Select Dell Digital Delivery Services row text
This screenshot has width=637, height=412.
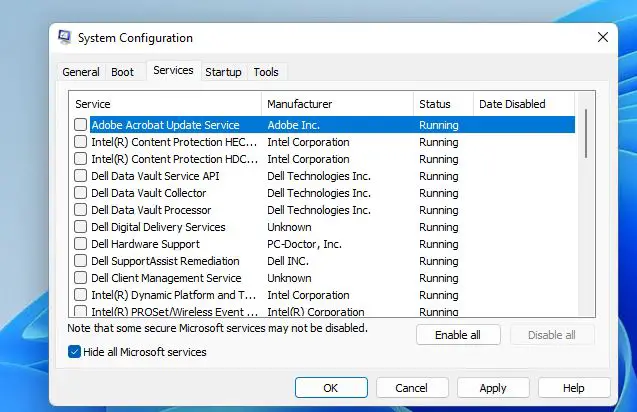click(158, 227)
